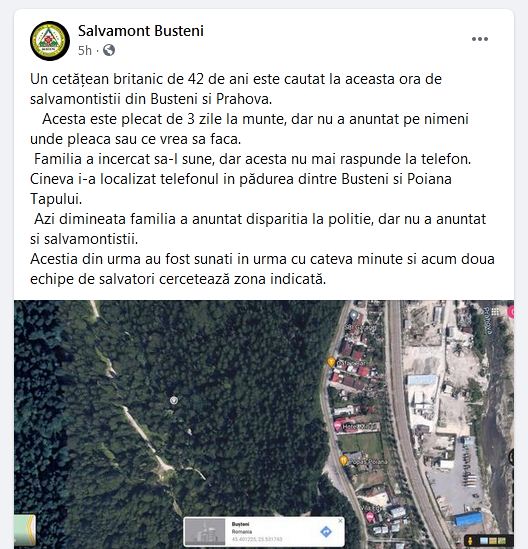Screen dimensions: 528x549
Task: Click the Salvamont Busteni profile logo
Action: (x=50, y=41)
